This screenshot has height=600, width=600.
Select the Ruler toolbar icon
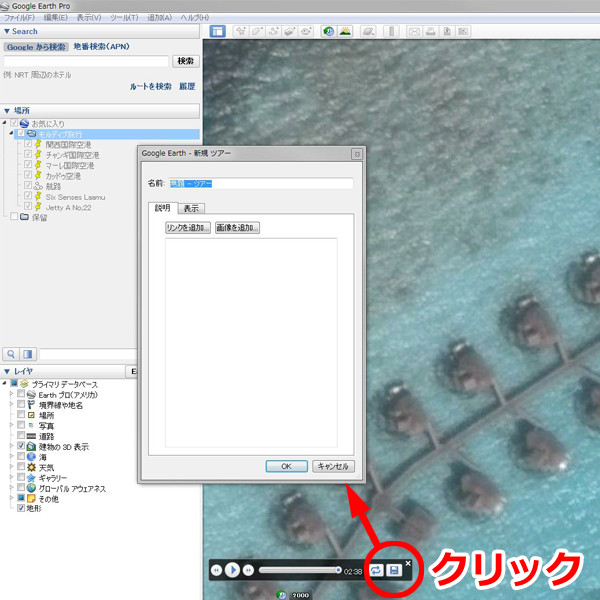click(x=391, y=31)
